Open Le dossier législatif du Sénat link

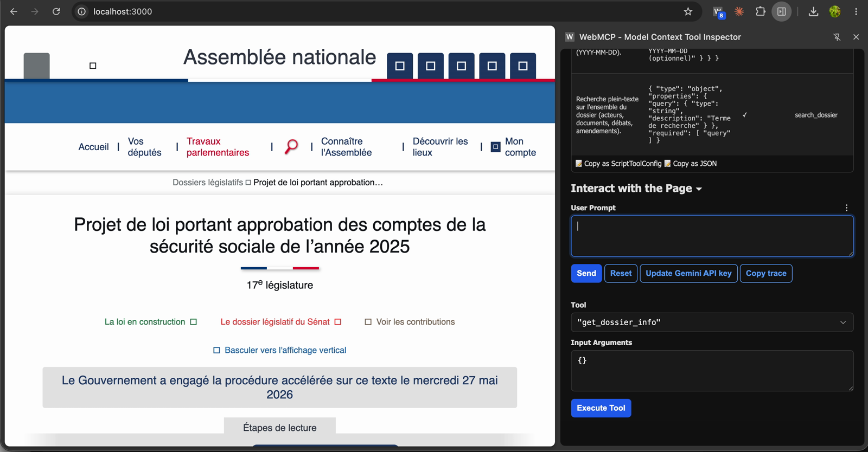tap(280, 322)
